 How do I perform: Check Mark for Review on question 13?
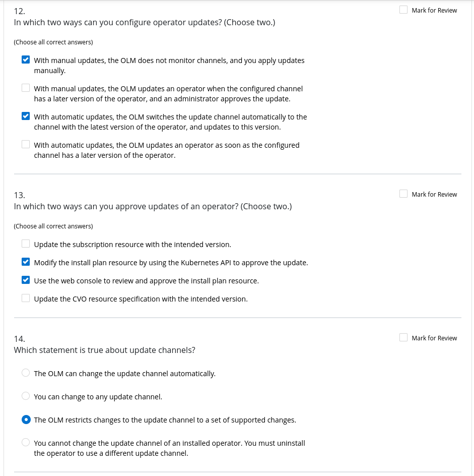tap(403, 194)
